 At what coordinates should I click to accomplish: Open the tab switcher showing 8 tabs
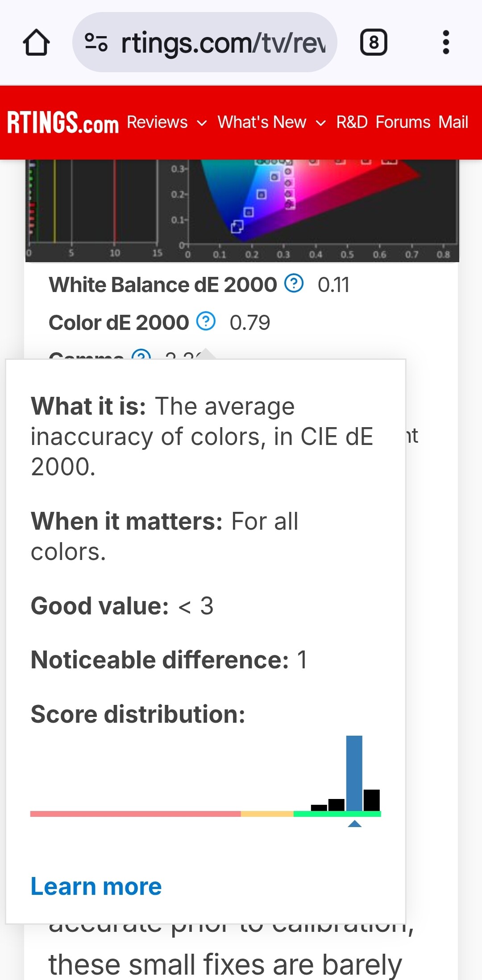(374, 43)
